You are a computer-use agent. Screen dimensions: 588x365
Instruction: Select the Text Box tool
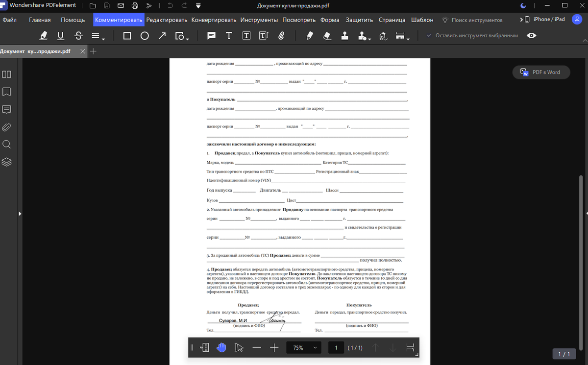pos(246,36)
